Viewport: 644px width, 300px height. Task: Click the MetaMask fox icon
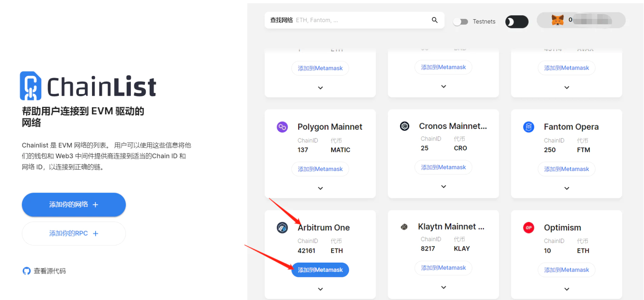(x=557, y=20)
